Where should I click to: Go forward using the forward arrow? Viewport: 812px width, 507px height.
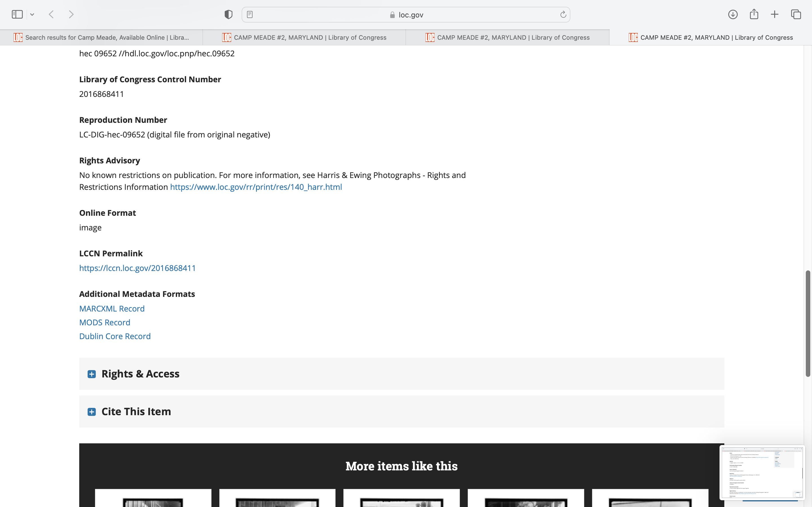[71, 14]
